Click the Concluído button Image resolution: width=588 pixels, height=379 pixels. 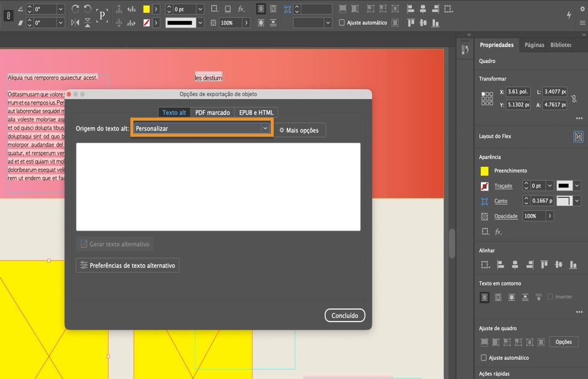[344, 316]
